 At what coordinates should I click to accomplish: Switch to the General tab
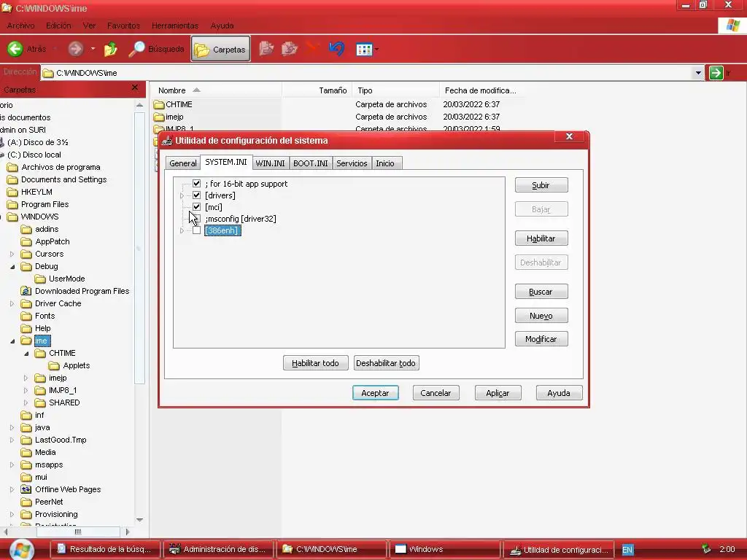[183, 163]
